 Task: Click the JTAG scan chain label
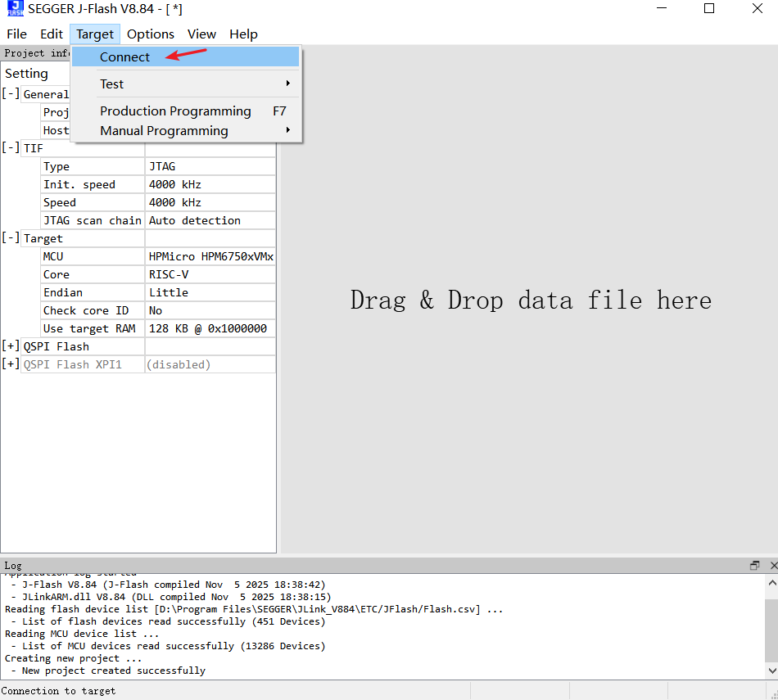pos(93,221)
